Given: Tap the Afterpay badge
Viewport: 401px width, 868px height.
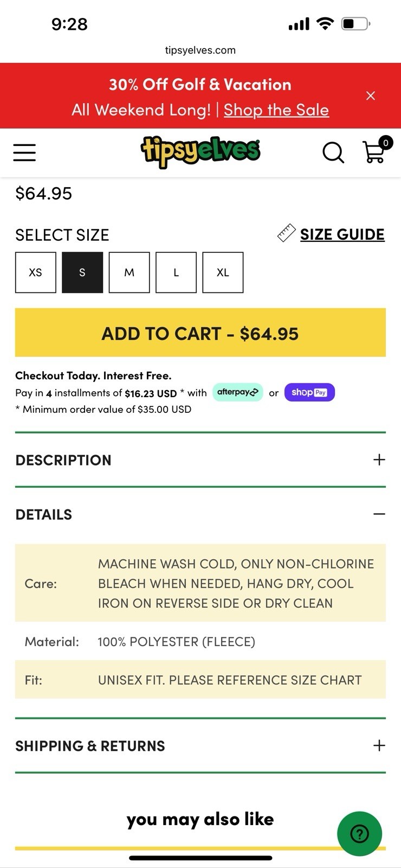Looking at the screenshot, I should tap(237, 392).
